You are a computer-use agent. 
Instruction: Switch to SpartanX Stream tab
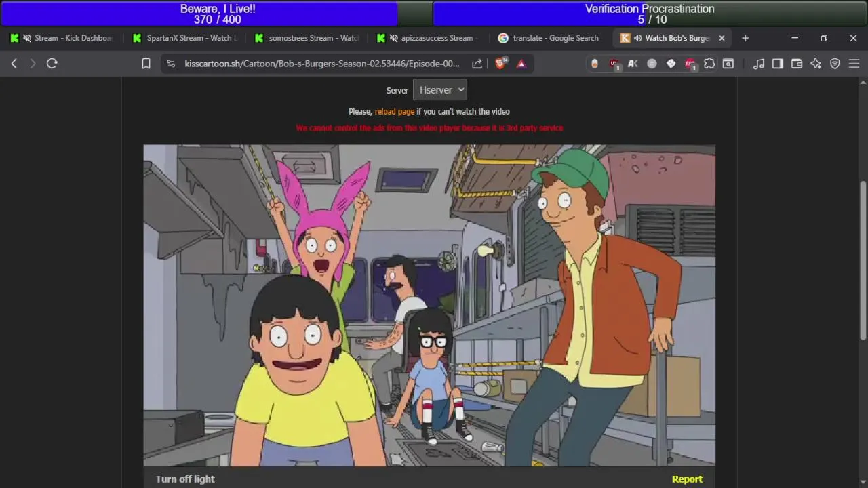[x=184, y=38]
